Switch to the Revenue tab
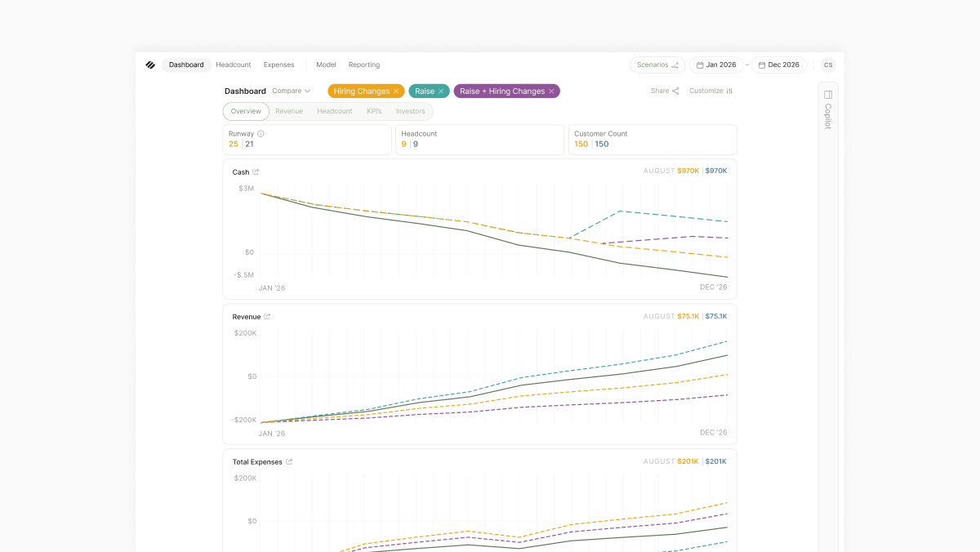Screen dimensions: 980x552 pos(289,111)
